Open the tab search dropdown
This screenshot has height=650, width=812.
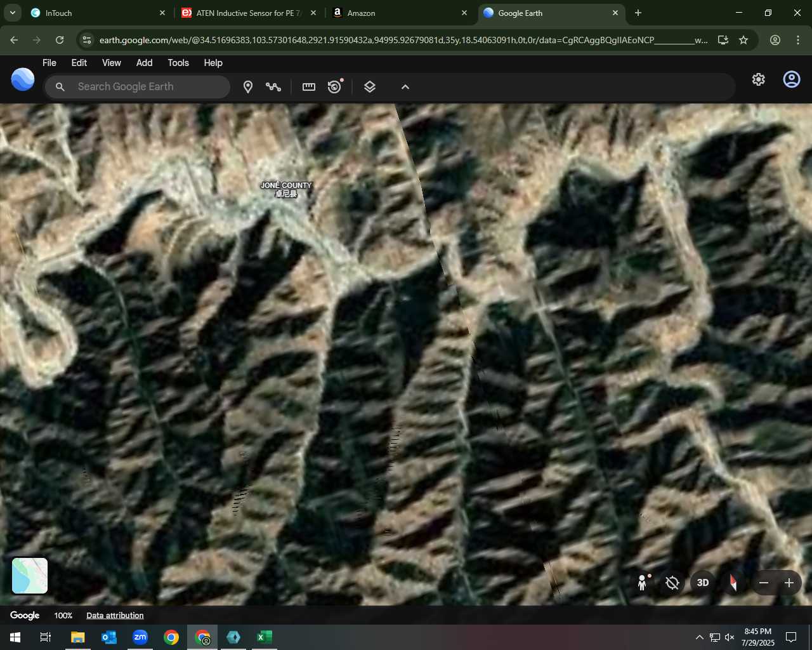(12, 13)
